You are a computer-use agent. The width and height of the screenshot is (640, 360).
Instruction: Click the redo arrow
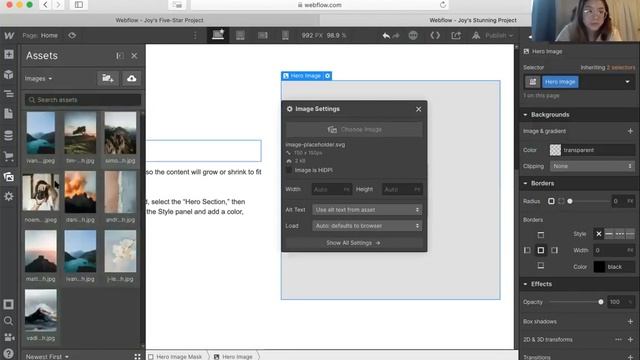(x=396, y=36)
